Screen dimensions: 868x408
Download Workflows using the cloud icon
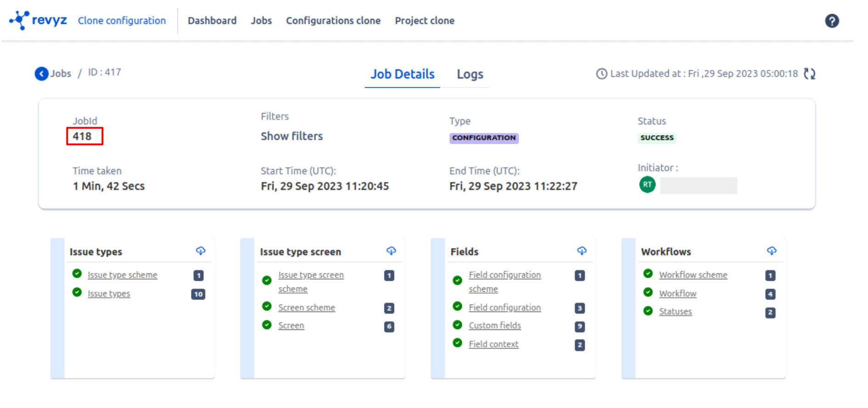(x=772, y=251)
